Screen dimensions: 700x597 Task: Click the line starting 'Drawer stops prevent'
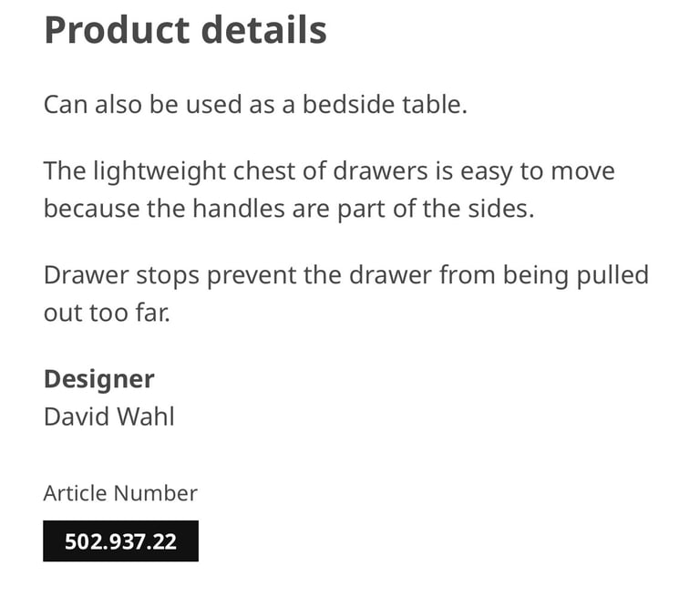pos(346,275)
